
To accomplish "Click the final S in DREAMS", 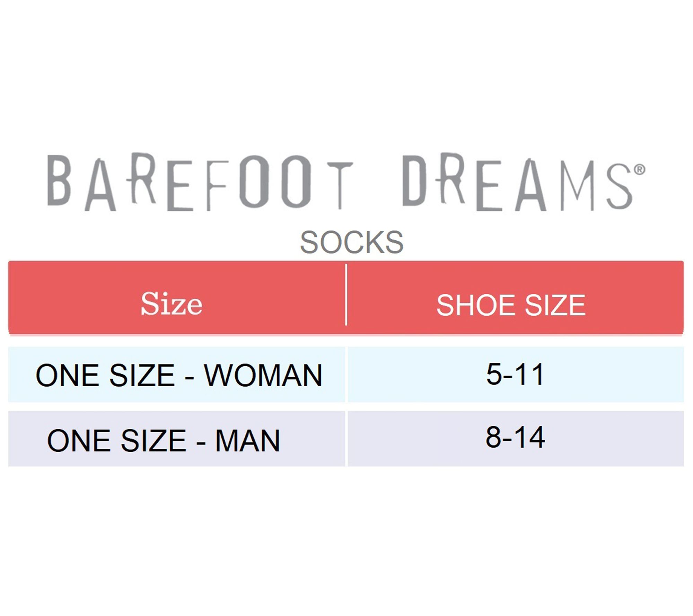I will click(x=620, y=186).
